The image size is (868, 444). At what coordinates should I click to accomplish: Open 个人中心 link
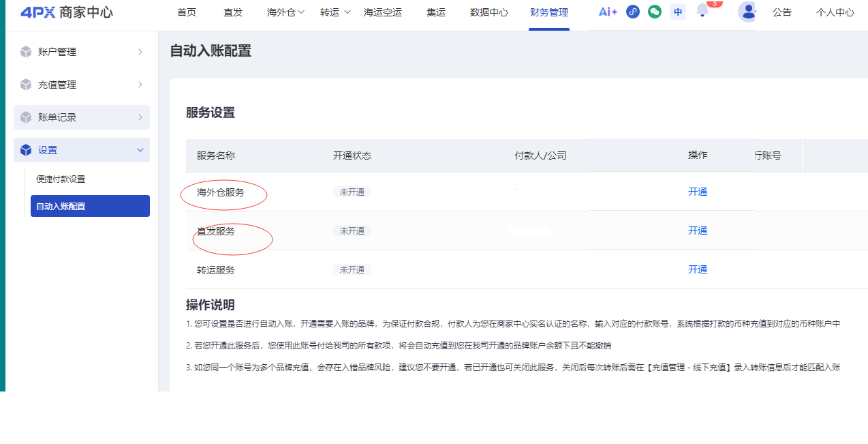(835, 12)
